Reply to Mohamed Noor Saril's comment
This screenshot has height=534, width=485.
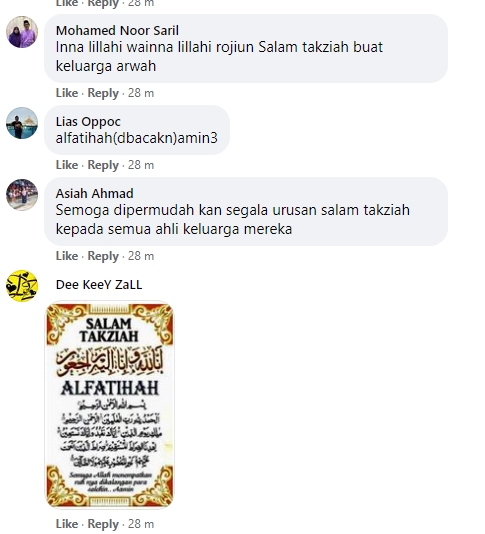coord(103,93)
